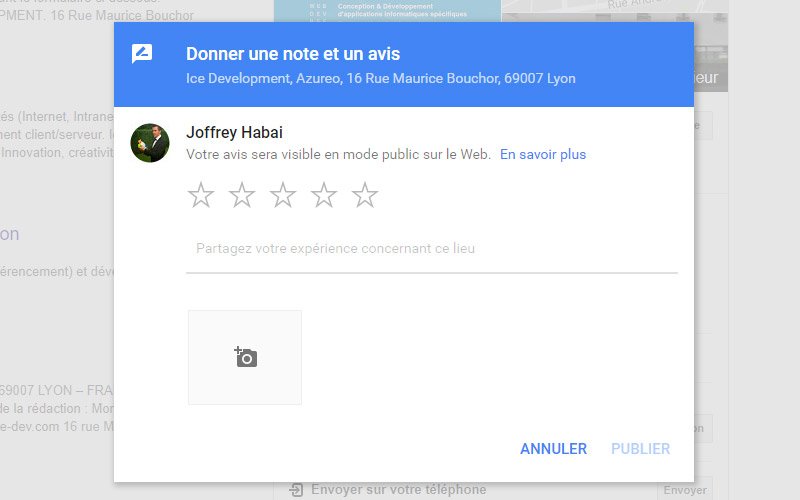Open Joffrey Habai profile picture
Image resolution: width=800 pixels, height=500 pixels.
coord(150,143)
